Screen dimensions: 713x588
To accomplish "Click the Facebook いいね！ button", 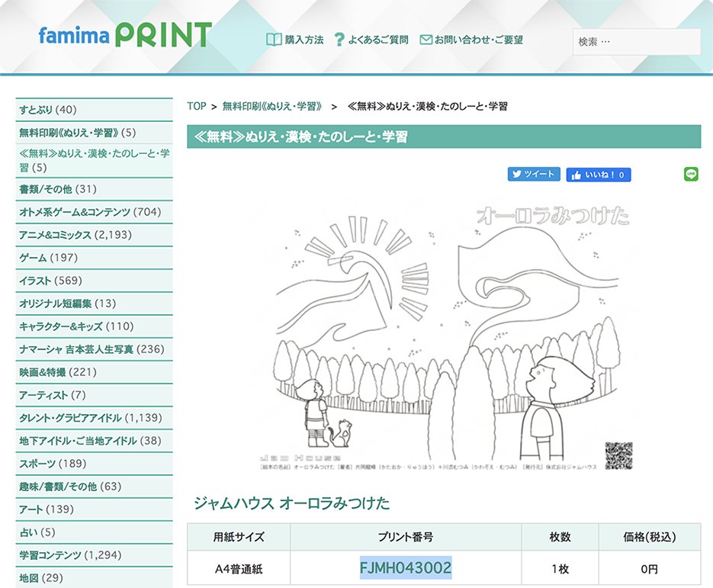I will point(599,175).
